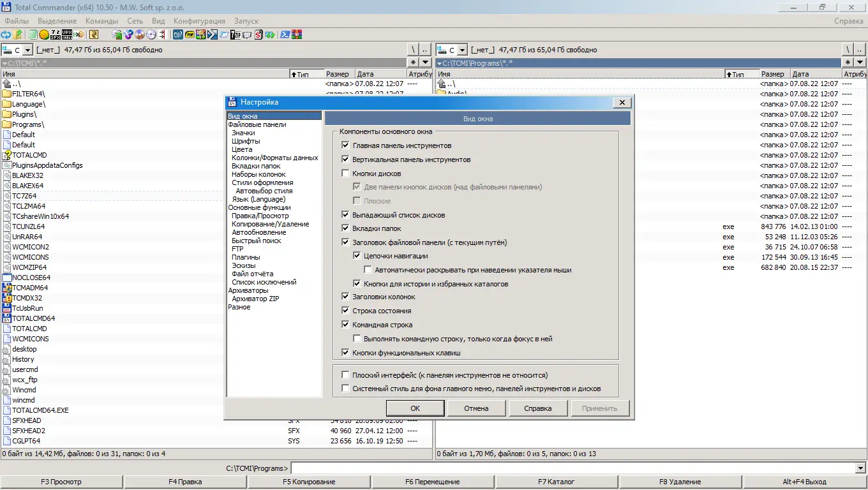Enable the 'Плоский интерфейс' checkbox

click(x=346, y=375)
